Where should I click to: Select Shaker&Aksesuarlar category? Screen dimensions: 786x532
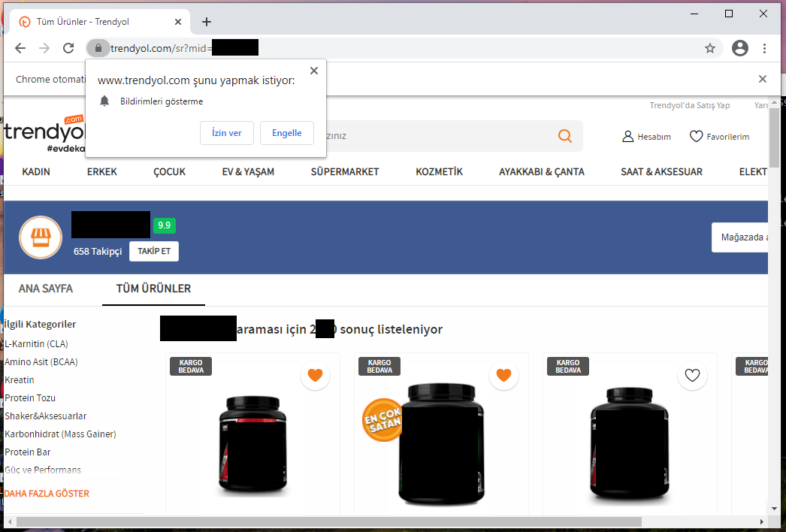46,416
